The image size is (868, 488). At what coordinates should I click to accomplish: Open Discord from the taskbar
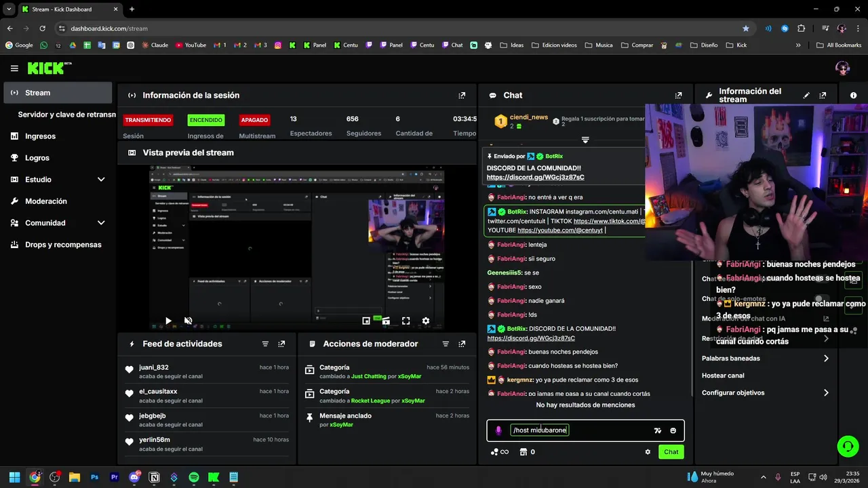(134, 477)
